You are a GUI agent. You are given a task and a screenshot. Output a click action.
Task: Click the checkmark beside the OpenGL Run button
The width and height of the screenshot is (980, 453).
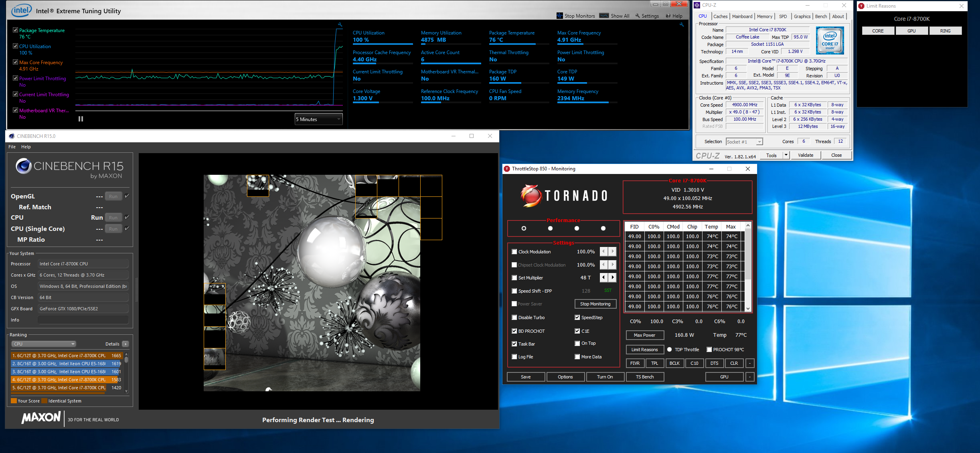pyautogui.click(x=127, y=196)
